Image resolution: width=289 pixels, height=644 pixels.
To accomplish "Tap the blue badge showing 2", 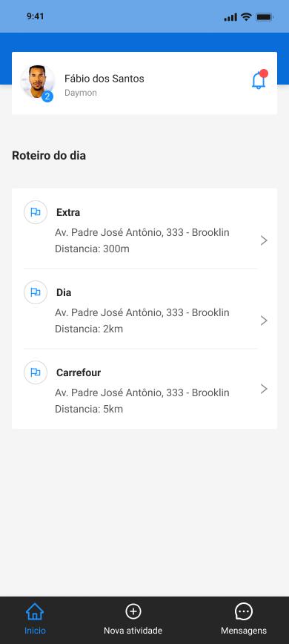I will pyautogui.click(x=47, y=96).
